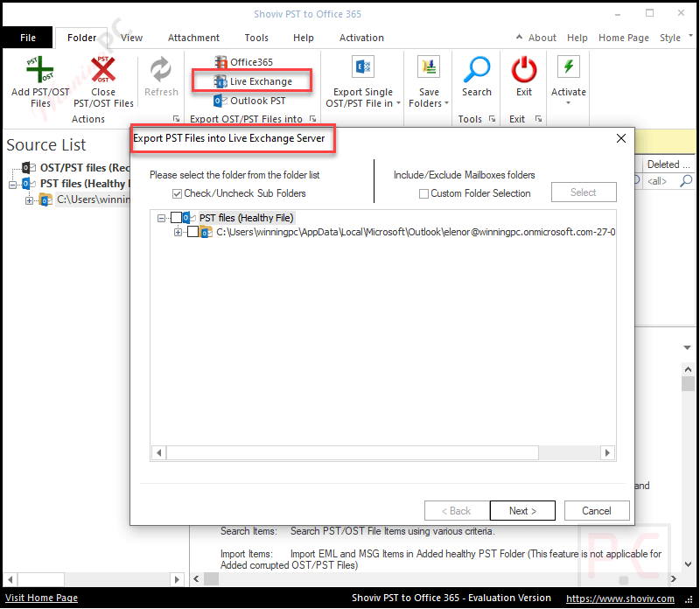
Task: Click the Save Folders icon
Action: click(429, 67)
